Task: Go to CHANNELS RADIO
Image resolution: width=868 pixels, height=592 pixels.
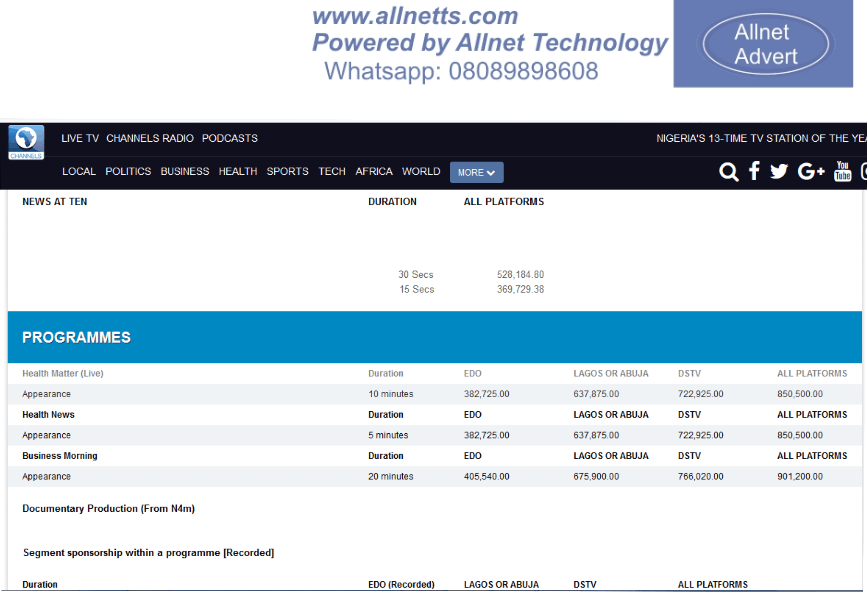Action: [150, 139]
